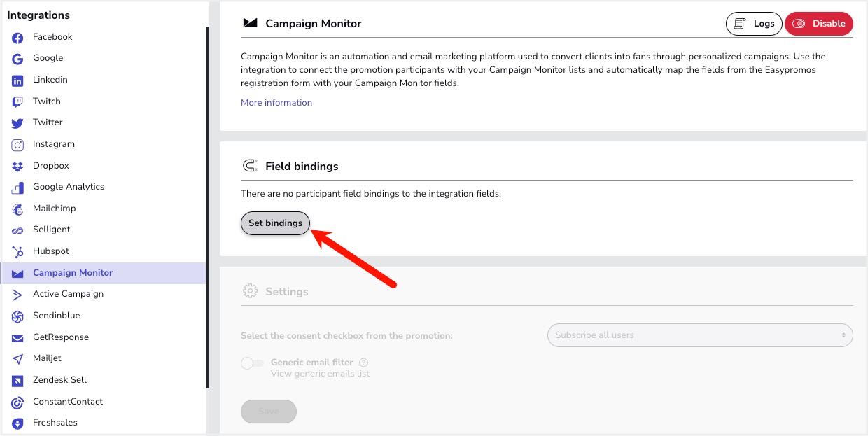This screenshot has height=436, width=868.
Task: Click the Campaign Monitor logo in header
Action: [250, 23]
